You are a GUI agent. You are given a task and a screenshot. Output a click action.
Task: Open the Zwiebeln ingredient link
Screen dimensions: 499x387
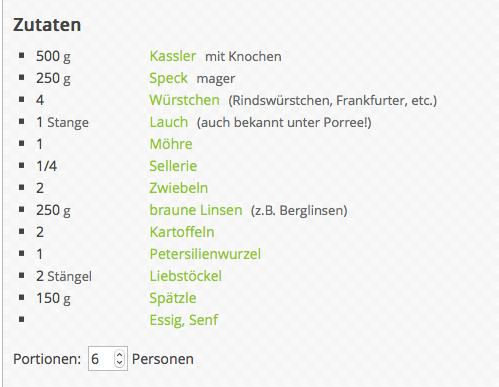pos(179,188)
